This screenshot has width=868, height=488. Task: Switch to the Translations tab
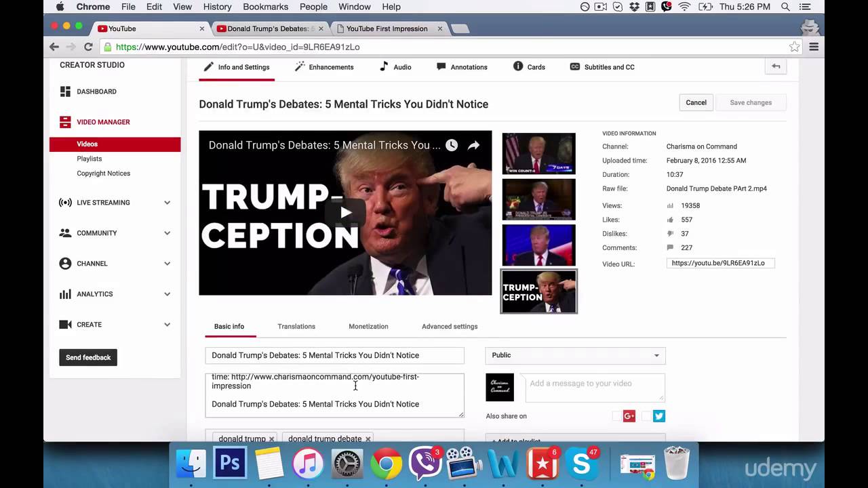pos(296,327)
